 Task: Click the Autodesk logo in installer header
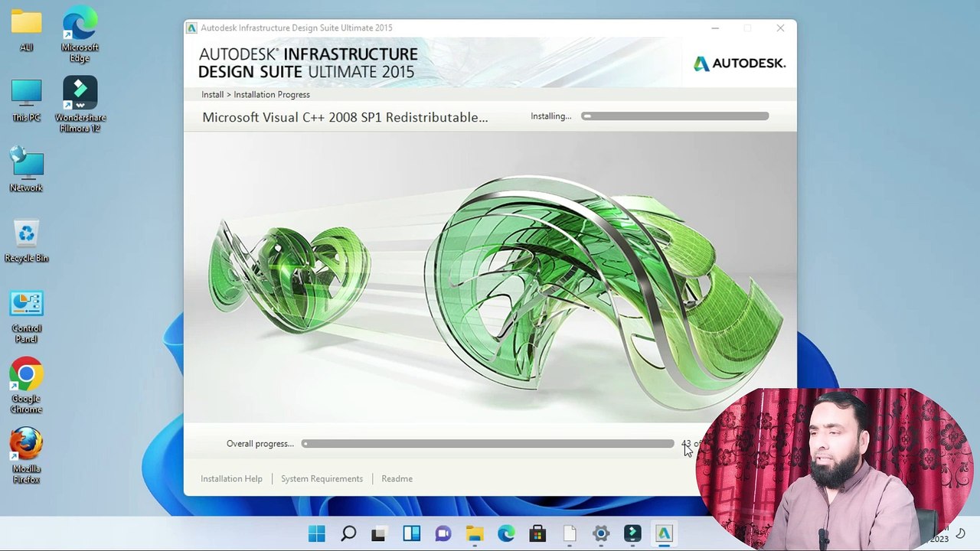pos(740,64)
